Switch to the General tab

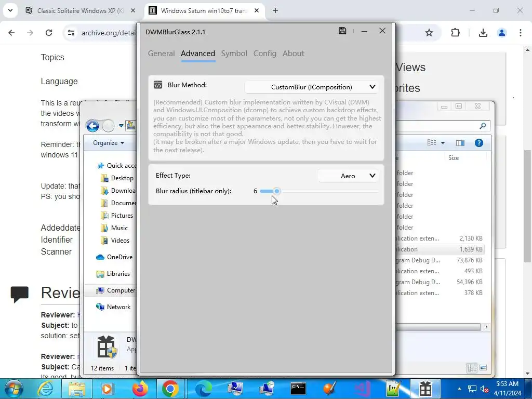[161, 54]
